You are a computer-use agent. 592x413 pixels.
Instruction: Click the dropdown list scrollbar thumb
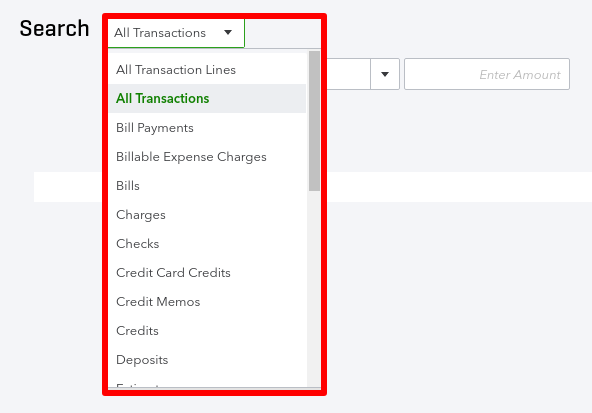click(x=314, y=121)
